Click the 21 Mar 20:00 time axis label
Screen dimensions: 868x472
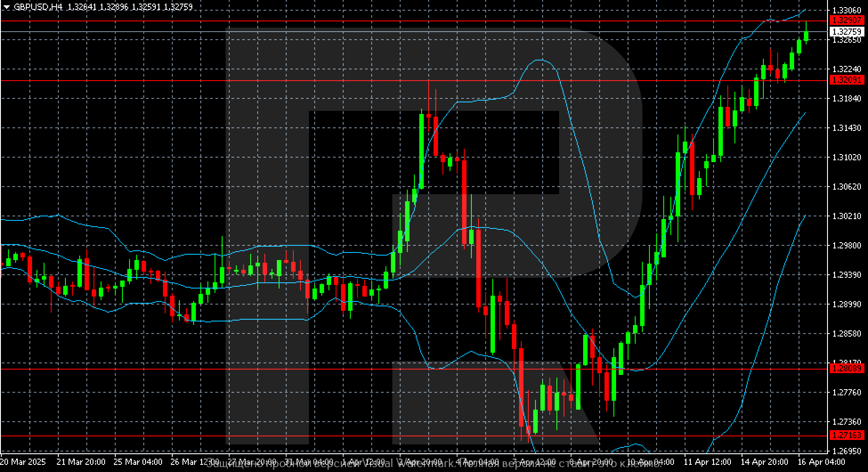pos(81,462)
